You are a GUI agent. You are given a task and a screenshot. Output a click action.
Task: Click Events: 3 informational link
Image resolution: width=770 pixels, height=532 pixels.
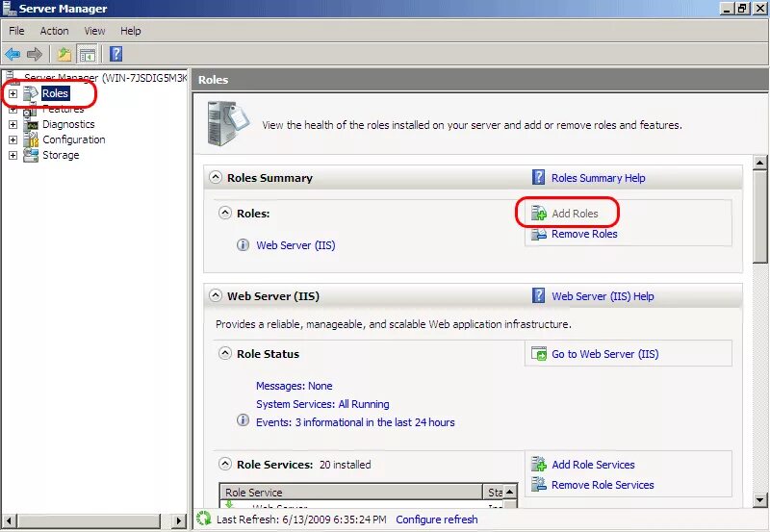pyautogui.click(x=355, y=422)
